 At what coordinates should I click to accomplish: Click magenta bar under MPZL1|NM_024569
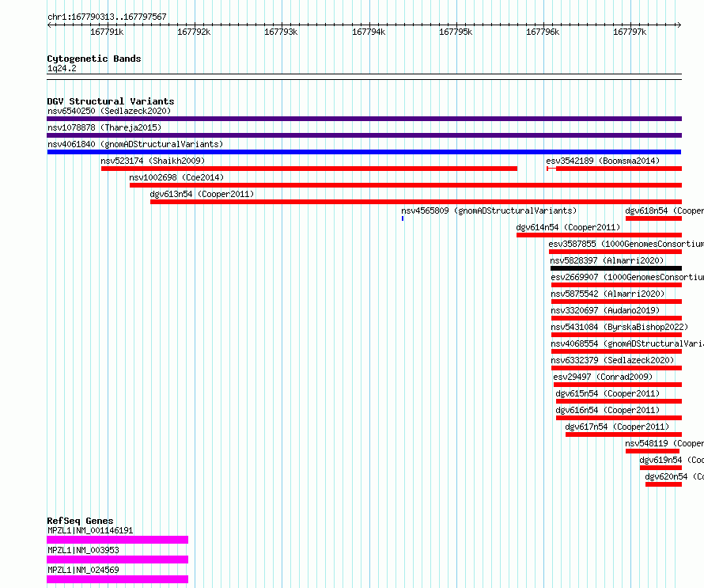[x=118, y=579]
